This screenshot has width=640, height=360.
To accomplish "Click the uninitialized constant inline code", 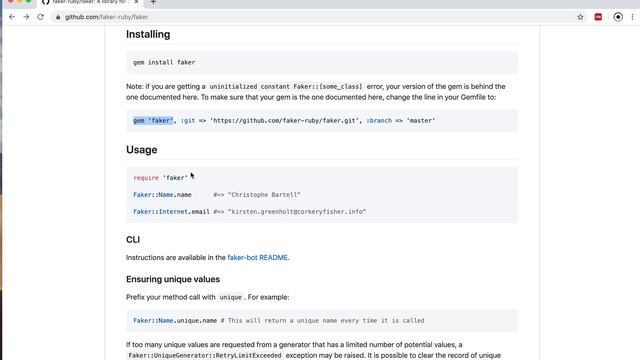I will tap(286, 87).
